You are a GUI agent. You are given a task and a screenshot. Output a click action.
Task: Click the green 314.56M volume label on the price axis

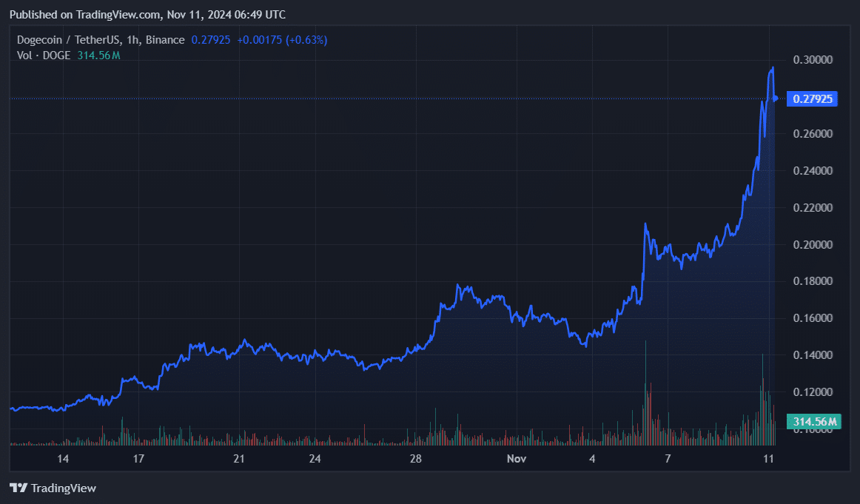point(814,421)
